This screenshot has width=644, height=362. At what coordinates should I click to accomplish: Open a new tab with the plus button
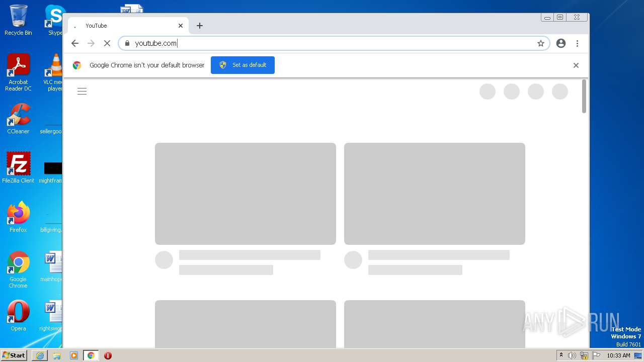tap(200, 26)
